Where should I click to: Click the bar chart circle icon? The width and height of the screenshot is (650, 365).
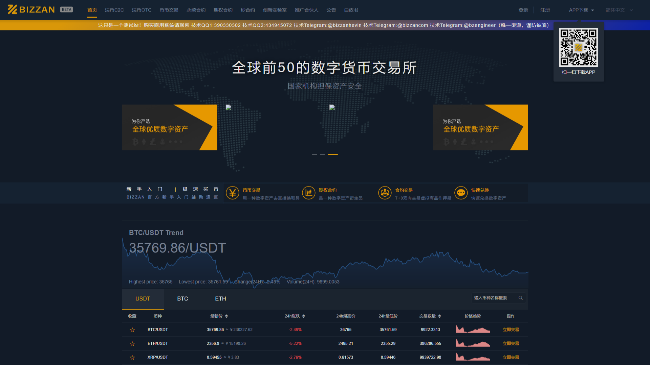[x=308, y=193]
